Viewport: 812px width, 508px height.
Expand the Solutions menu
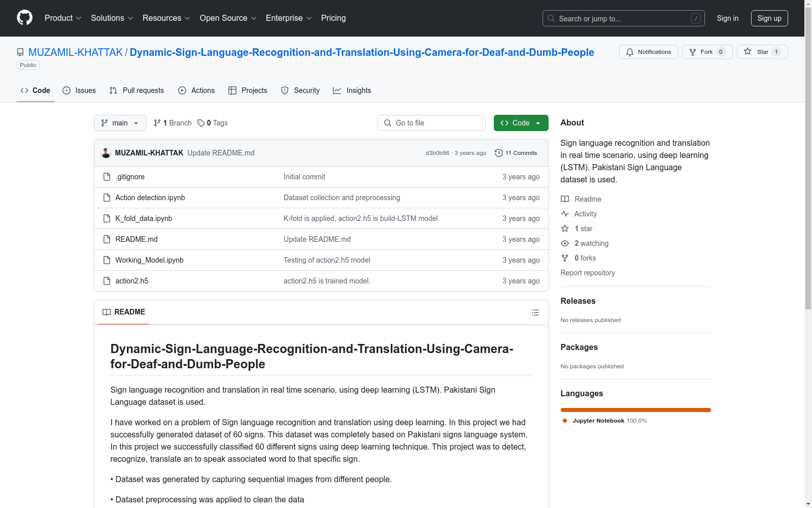point(112,18)
